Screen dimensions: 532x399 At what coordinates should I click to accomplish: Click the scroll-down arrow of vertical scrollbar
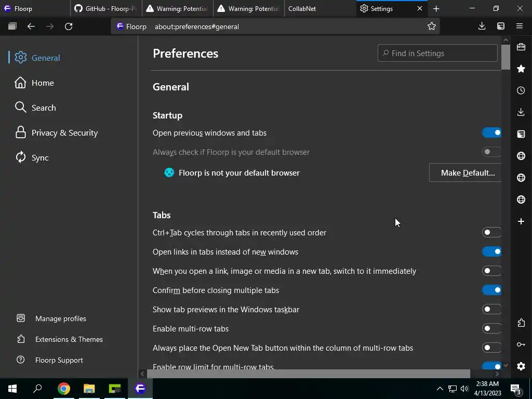(506, 365)
